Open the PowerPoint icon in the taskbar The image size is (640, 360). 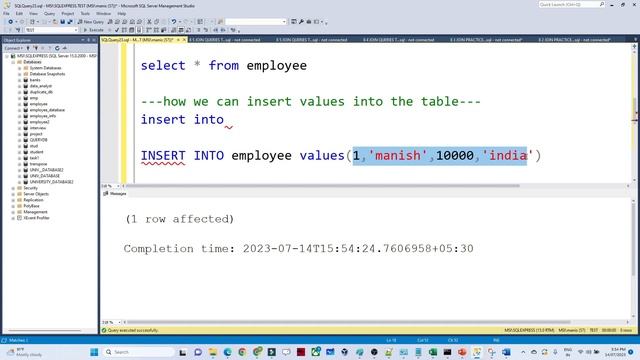(x=462, y=352)
